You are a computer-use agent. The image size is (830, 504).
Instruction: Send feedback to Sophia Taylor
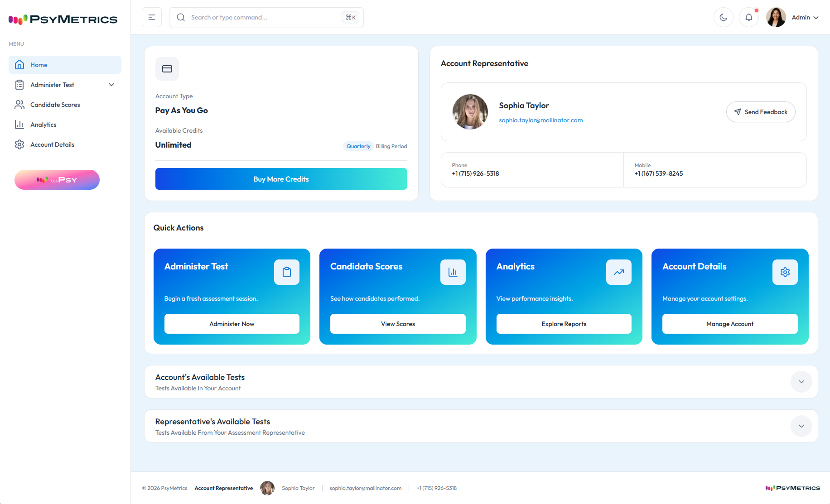[760, 112]
